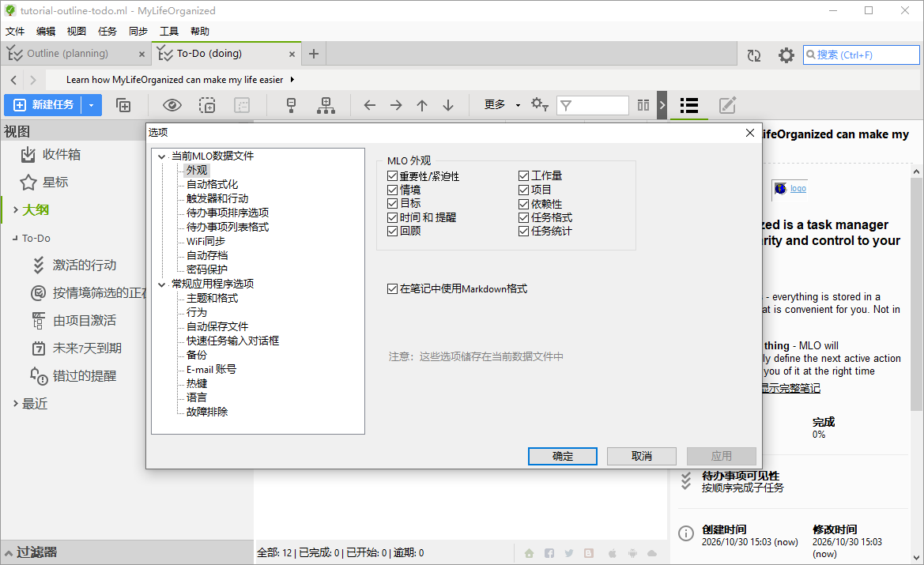Uncheck 工作量 checkbox

pyautogui.click(x=523, y=175)
